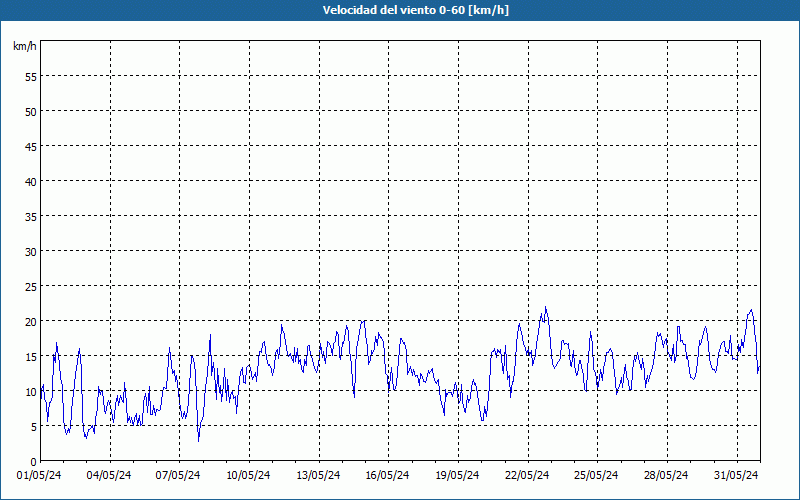Click the date label 31/05/24
This screenshot has width=800, height=500.
(736, 475)
